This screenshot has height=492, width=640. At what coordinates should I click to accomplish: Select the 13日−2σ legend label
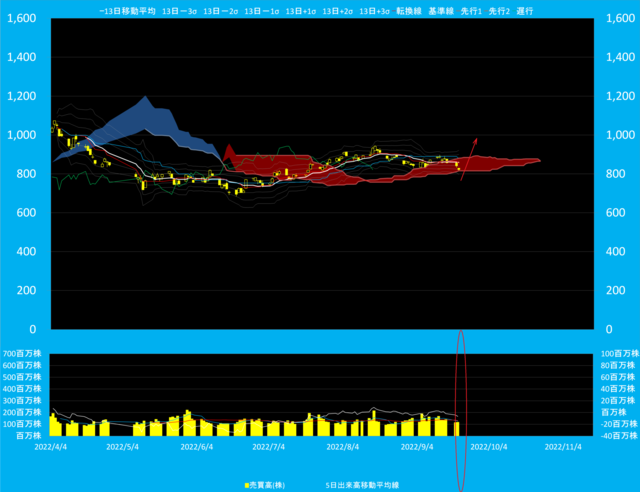(220, 11)
